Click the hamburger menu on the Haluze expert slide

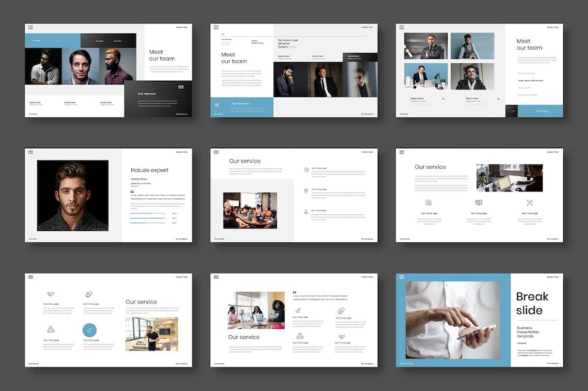pyautogui.click(x=31, y=151)
